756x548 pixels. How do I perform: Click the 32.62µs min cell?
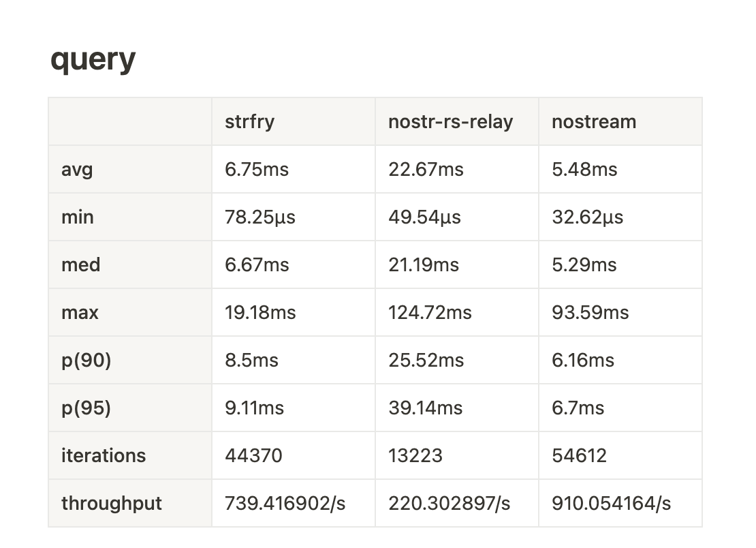587,217
